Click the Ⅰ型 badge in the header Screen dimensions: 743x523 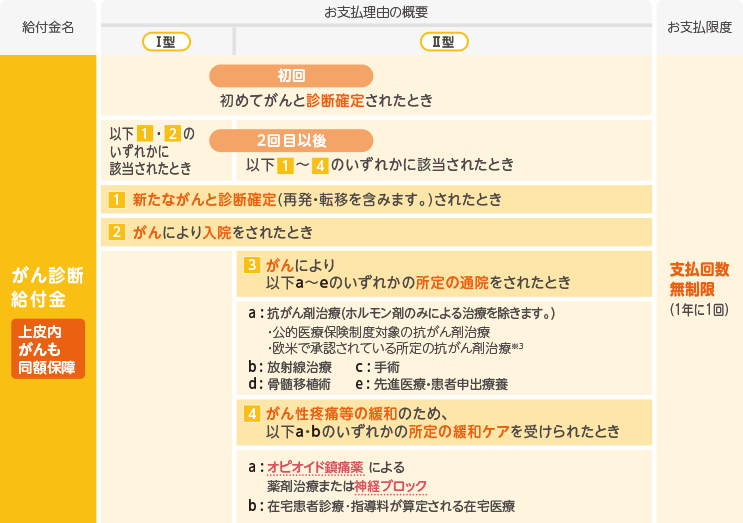click(166, 41)
